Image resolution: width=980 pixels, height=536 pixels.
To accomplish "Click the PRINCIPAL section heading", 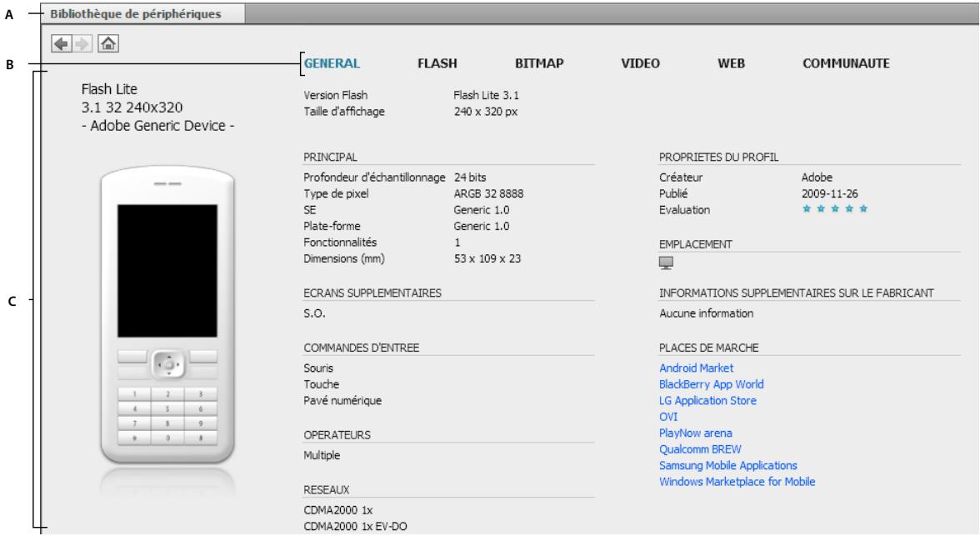I will coord(330,158).
